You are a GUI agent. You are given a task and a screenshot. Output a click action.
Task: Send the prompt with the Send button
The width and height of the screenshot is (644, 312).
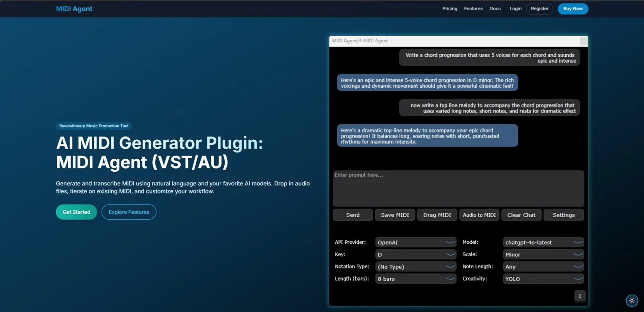(x=352, y=215)
